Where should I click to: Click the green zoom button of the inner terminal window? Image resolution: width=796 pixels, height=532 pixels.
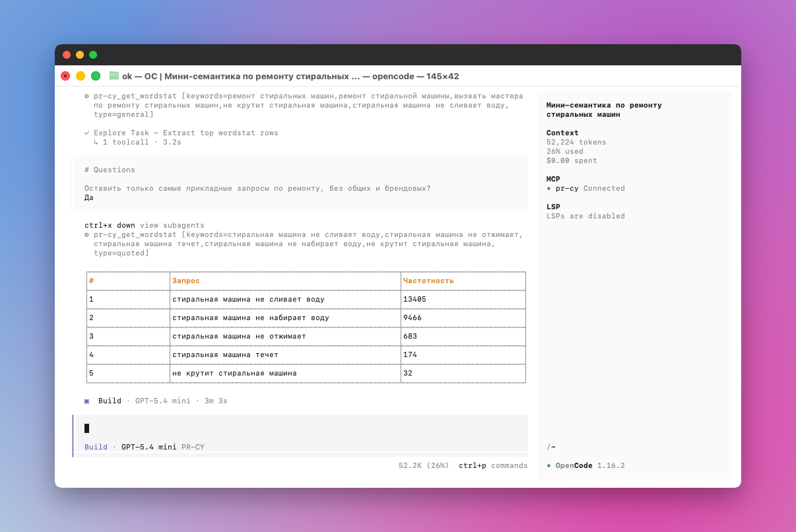pos(96,76)
